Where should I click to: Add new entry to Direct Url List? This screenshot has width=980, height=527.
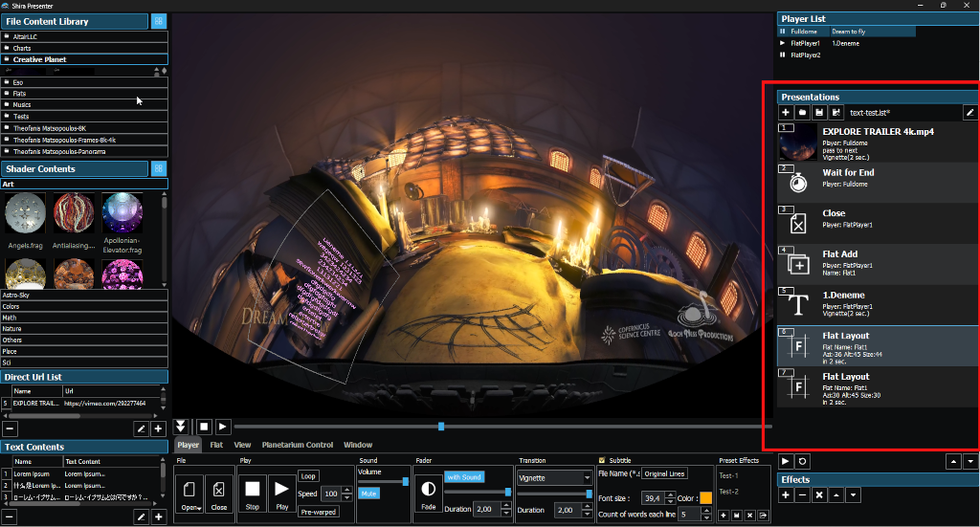[x=158, y=429]
